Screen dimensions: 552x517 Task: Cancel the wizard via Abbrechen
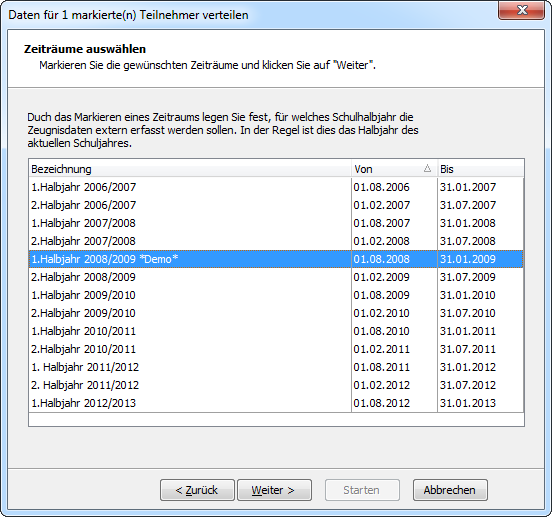coord(450,490)
